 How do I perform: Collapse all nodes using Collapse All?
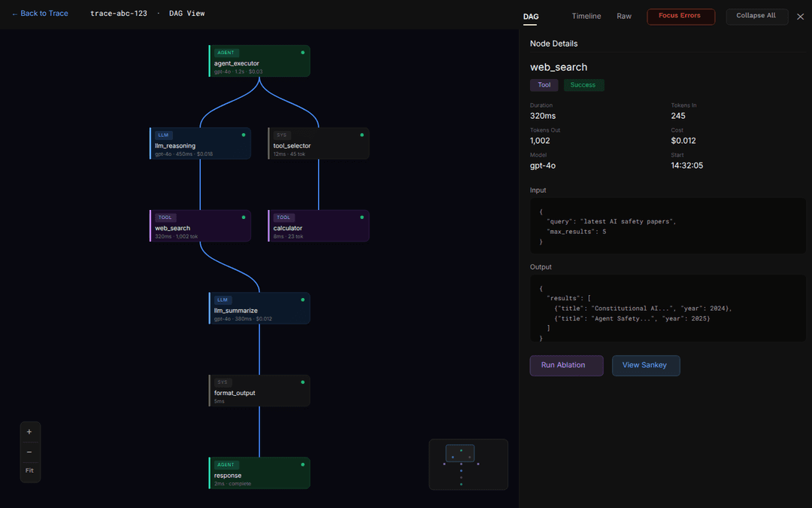[x=757, y=16]
